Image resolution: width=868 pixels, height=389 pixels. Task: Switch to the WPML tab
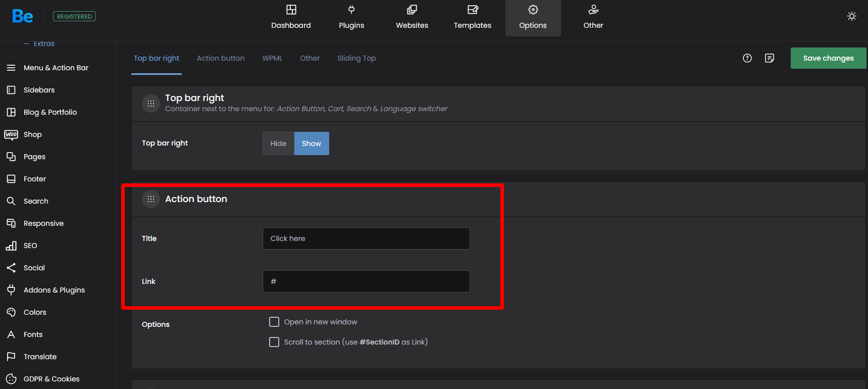point(272,58)
